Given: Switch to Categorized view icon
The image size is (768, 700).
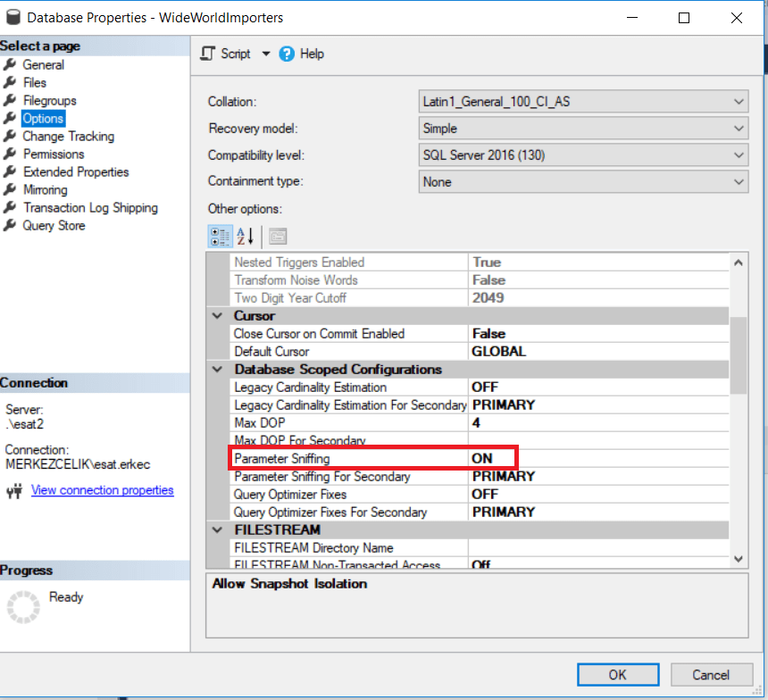Looking at the screenshot, I should tap(220, 237).
